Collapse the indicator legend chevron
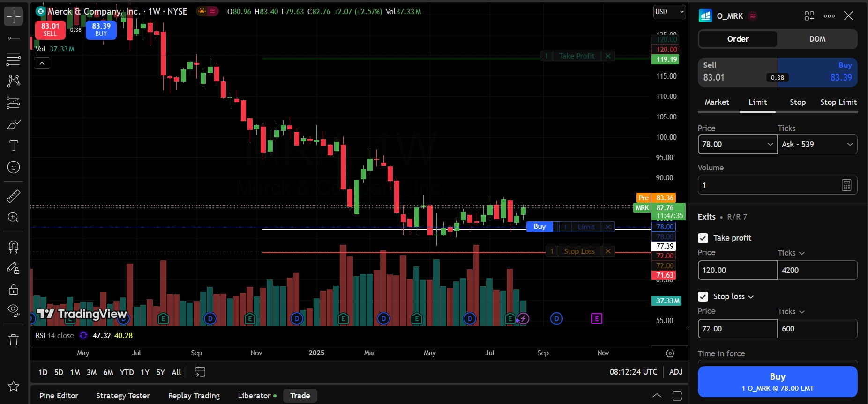Screen dimensions: 868x404 coord(42,63)
